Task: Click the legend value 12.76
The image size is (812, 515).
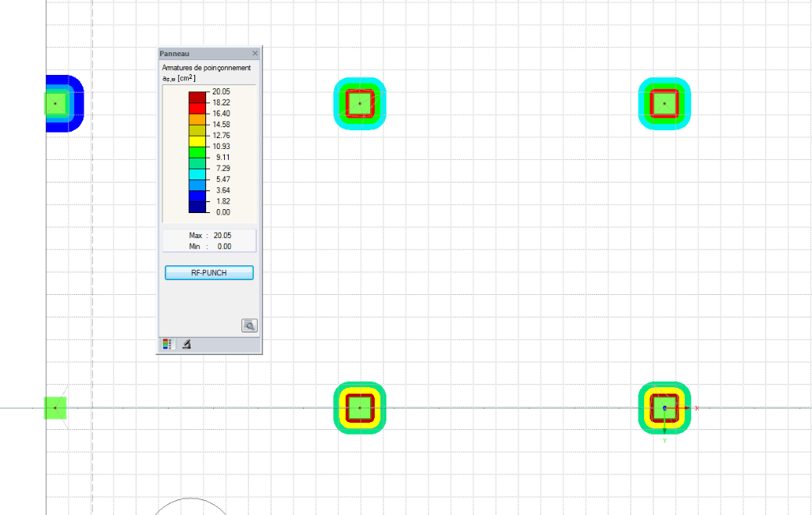Action: tap(221, 135)
